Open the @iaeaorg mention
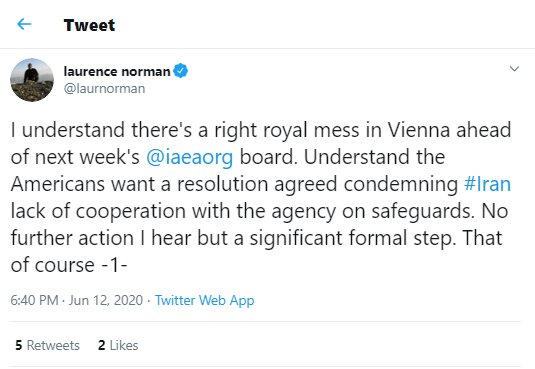Screen dimensions: 535x369 coord(190,157)
